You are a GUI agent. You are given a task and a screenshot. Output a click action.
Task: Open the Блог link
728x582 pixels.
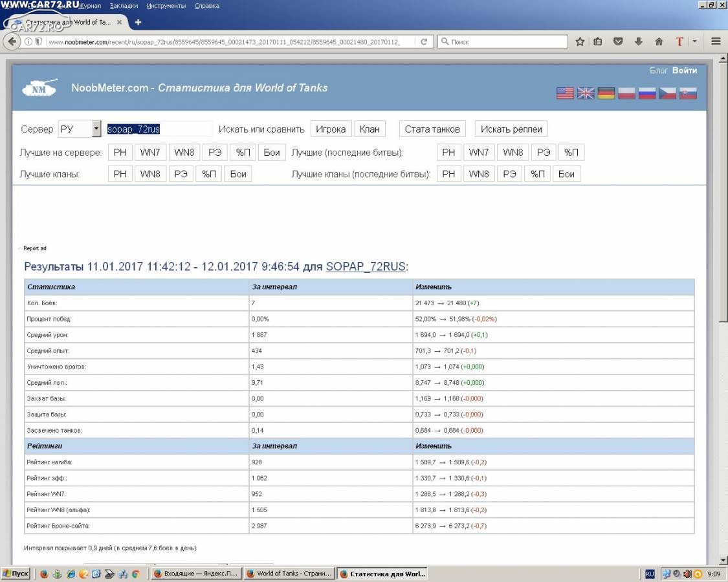(x=658, y=70)
